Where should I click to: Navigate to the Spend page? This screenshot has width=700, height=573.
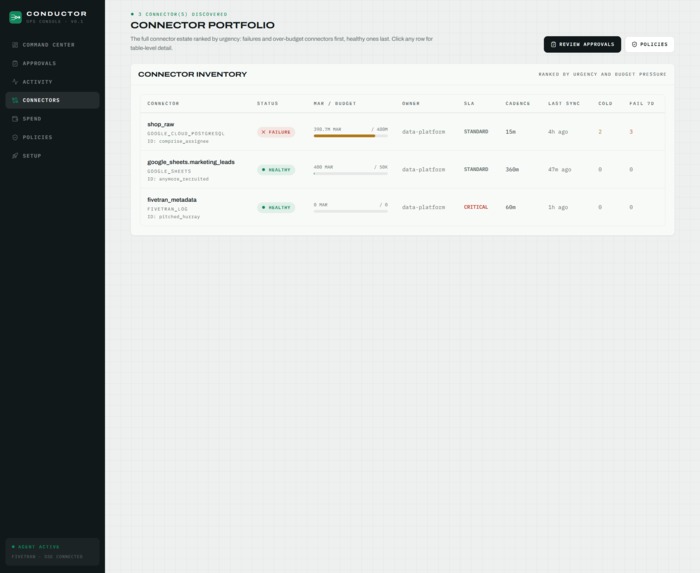[52, 119]
